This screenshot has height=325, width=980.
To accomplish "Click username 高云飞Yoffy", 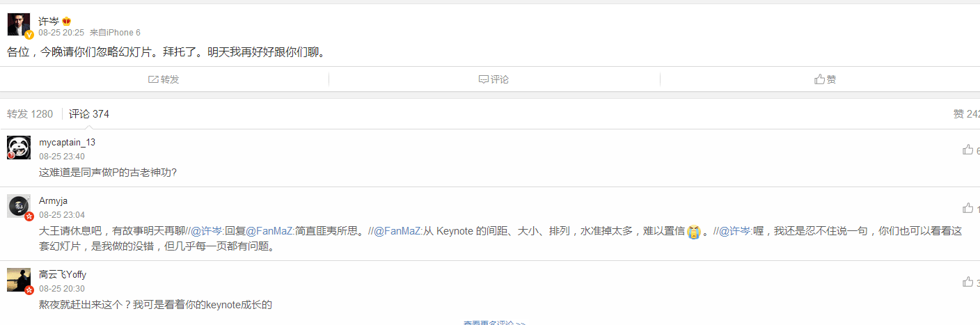I will tap(62, 275).
